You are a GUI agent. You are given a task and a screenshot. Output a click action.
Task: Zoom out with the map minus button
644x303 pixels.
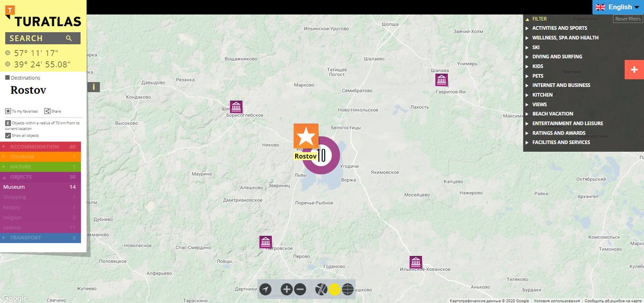[300, 290]
